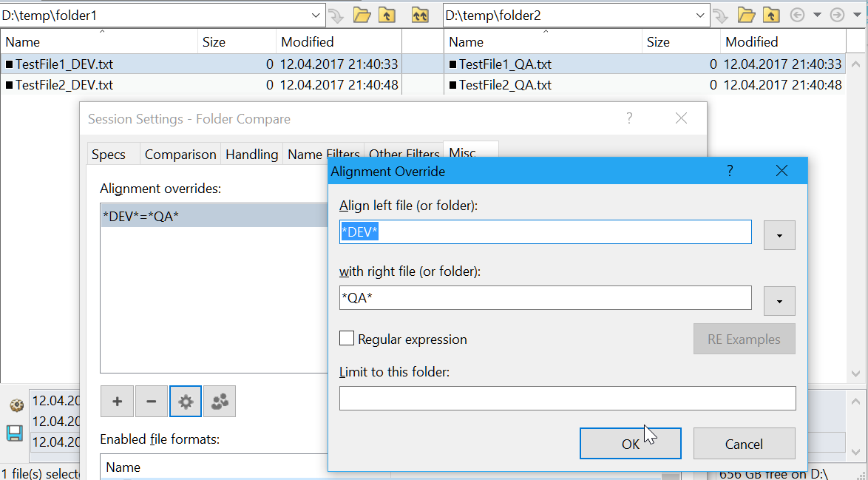The image size is (868, 480).
Task: Select TestFile1_DEV.txt in left pane
Action: click(201, 64)
